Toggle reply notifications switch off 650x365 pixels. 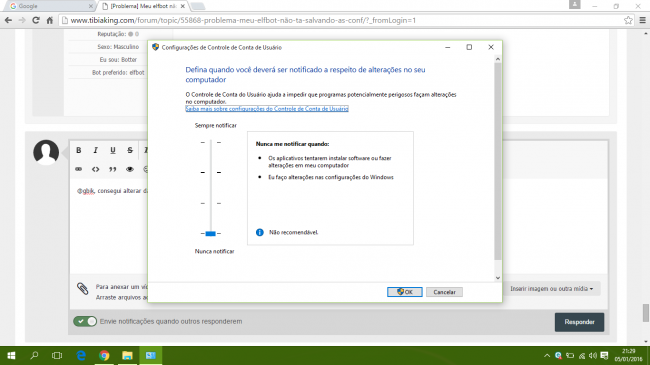coord(85,321)
